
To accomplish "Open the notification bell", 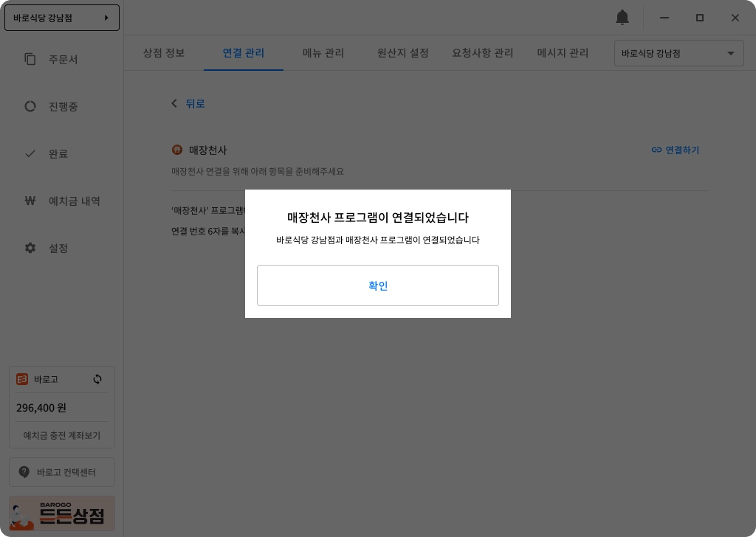I will coord(622,18).
